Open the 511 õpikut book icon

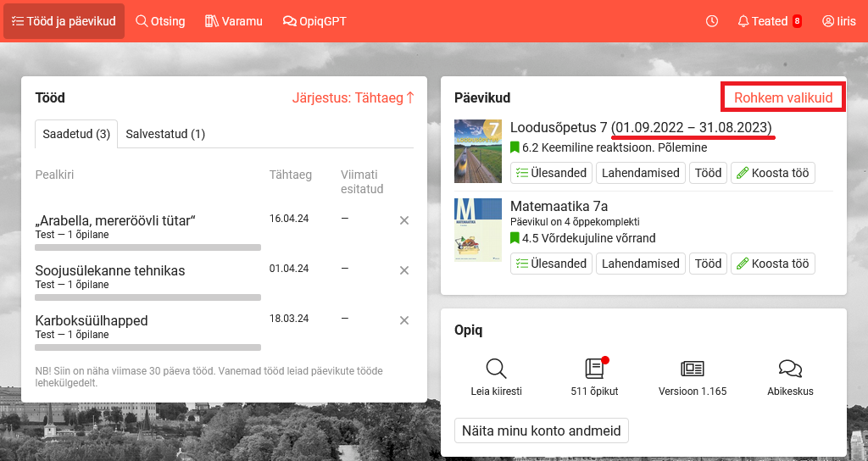(x=594, y=369)
